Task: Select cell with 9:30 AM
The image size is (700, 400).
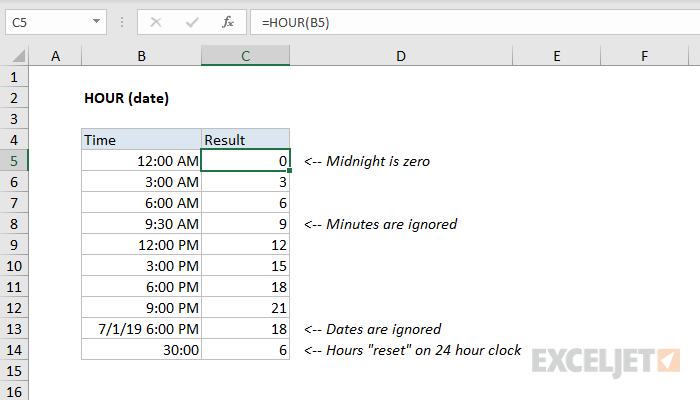Action: [x=142, y=224]
